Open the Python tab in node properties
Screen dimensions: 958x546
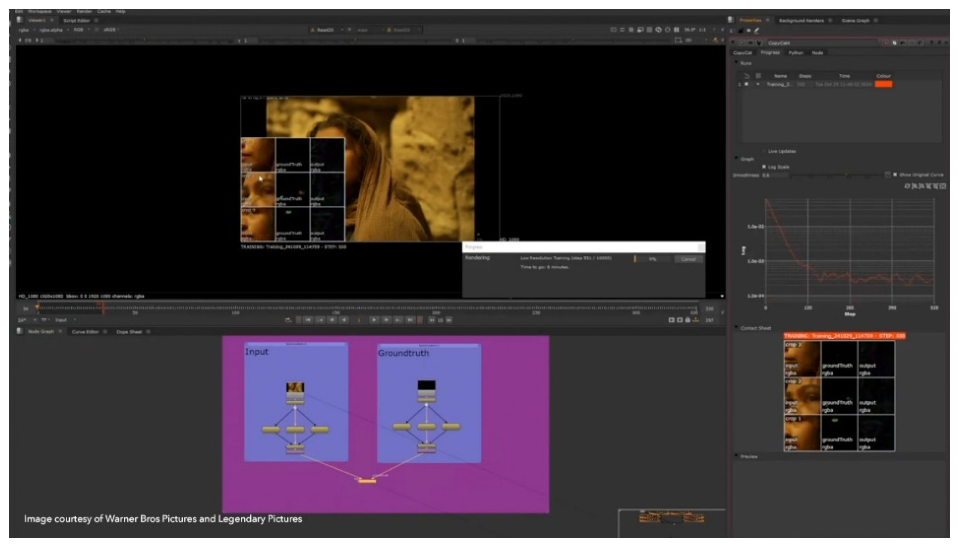click(796, 53)
